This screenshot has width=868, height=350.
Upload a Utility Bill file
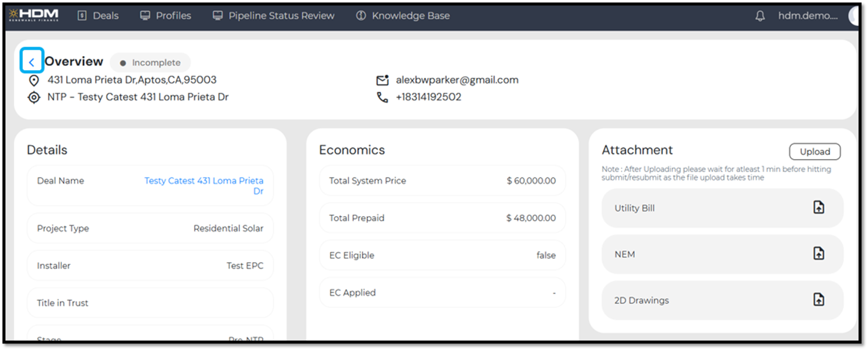coord(819,207)
